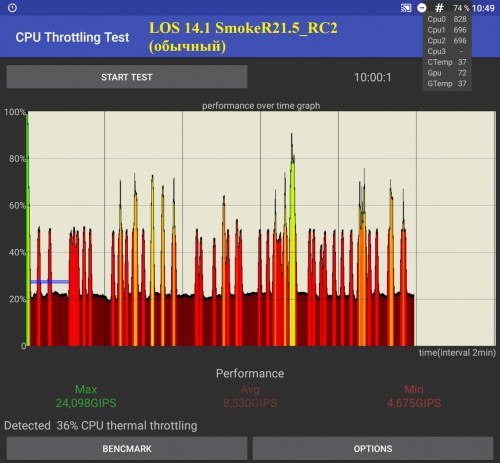Tap the do-not-disturb status icon
The width and height of the screenshot is (500, 463).
tap(422, 8)
